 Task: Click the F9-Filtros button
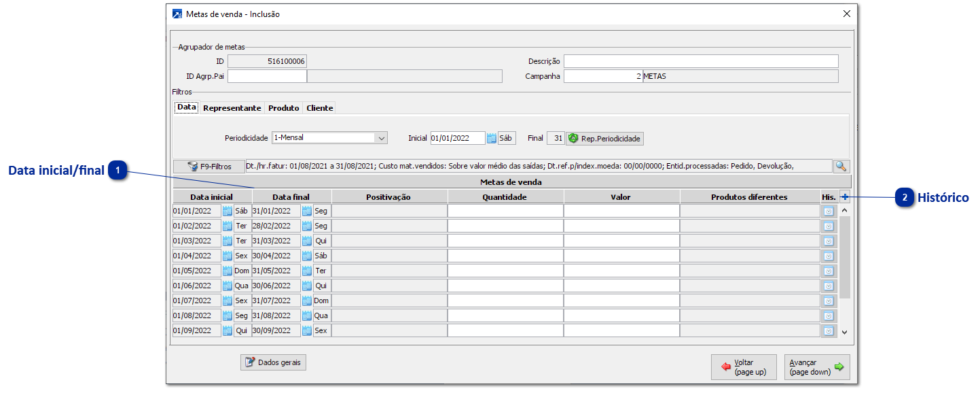click(x=209, y=166)
